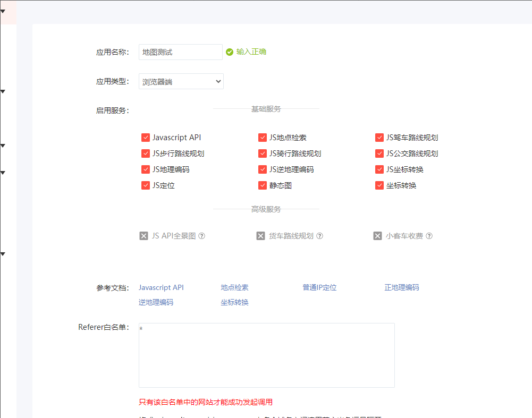The width and height of the screenshot is (532, 418).
Task: Uncheck the JS驾车路线规划 checkbox
Action: point(379,138)
